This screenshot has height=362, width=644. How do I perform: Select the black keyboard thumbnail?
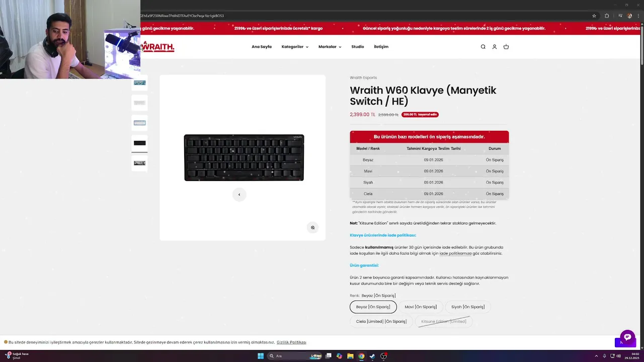[x=139, y=143]
